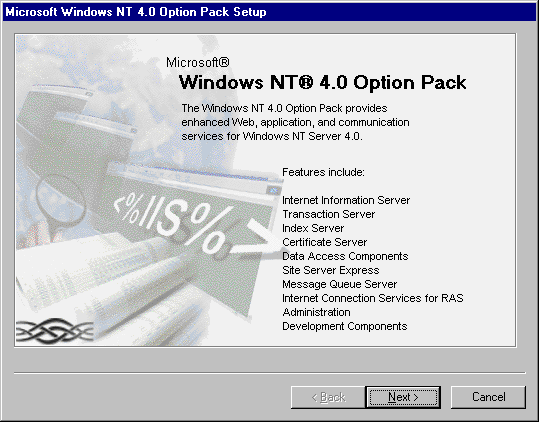Click the dialog title bar text
The height and width of the screenshot is (422, 539).
point(136,12)
